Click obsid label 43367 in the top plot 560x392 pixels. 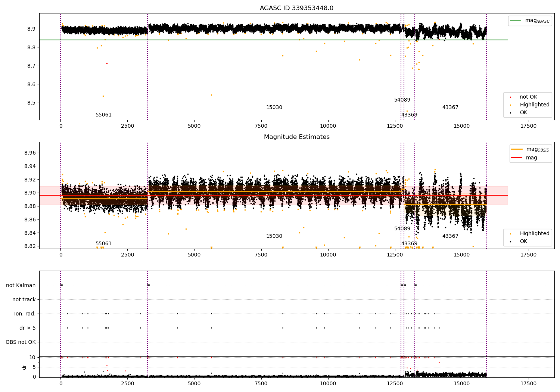coord(450,108)
